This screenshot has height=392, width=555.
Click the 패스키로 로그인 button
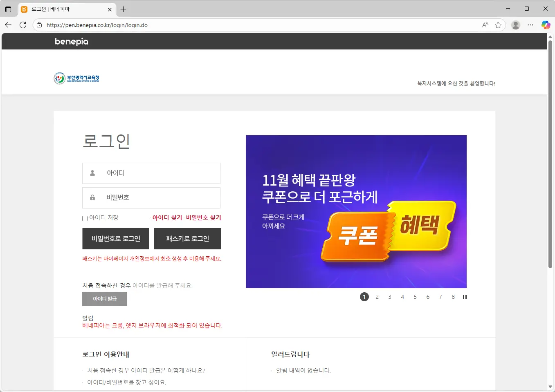tap(187, 238)
